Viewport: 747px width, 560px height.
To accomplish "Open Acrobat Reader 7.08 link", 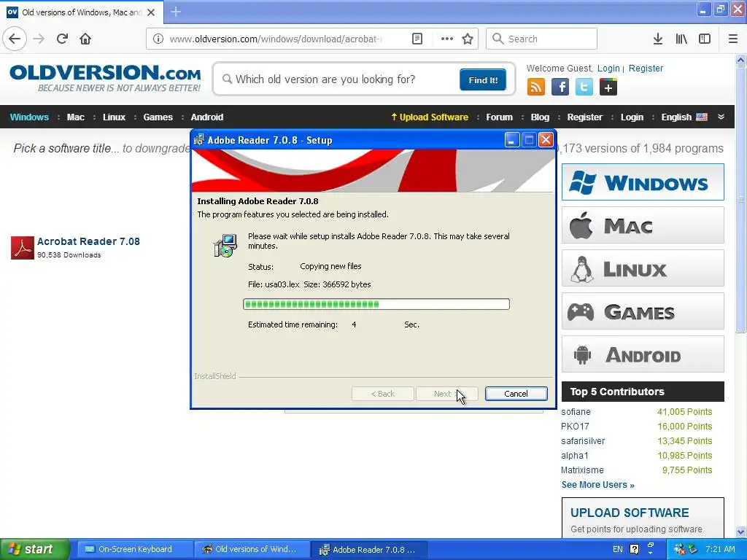I will click(x=88, y=241).
